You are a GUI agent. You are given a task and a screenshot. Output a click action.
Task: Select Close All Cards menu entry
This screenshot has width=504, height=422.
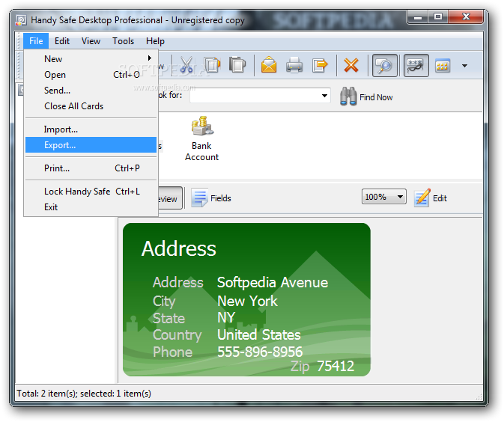pos(91,106)
